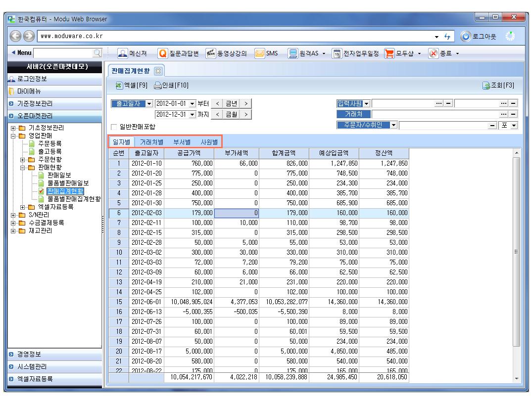532x404 pixels.
Task: Switch to the 거래처별 tab
Action: (151, 141)
